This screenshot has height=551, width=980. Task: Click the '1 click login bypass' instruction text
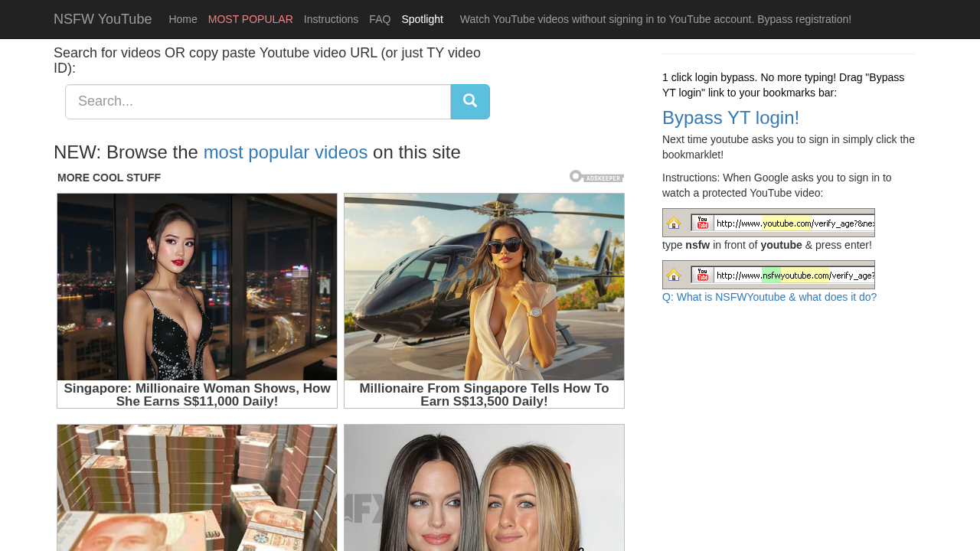[x=783, y=85]
